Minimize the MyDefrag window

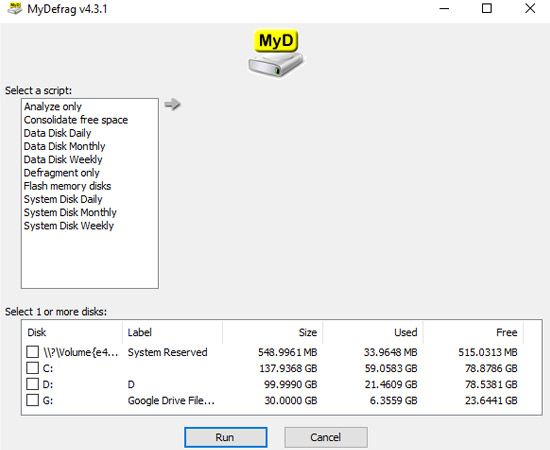click(444, 8)
